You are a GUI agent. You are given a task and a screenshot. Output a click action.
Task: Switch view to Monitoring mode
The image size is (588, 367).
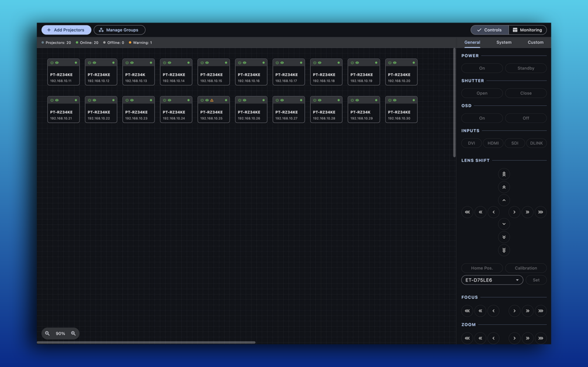coord(527,30)
